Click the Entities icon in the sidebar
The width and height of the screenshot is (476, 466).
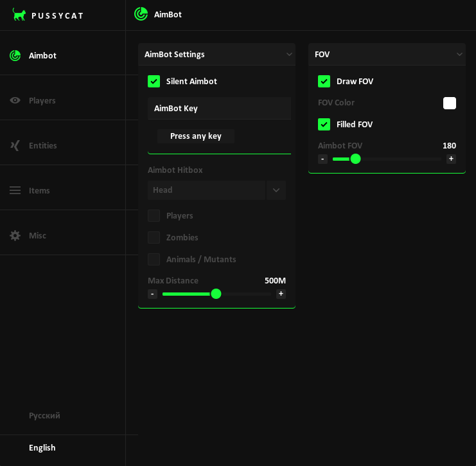click(15, 145)
